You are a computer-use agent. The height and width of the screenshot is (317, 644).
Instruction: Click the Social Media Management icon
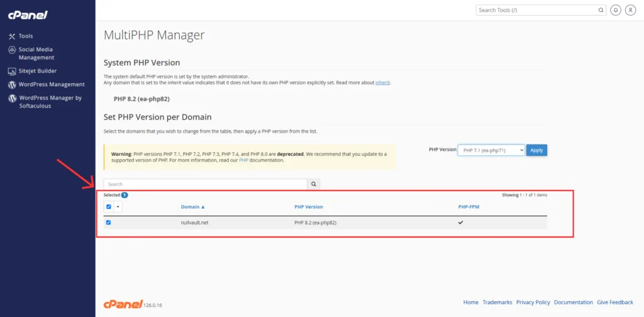pos(12,50)
